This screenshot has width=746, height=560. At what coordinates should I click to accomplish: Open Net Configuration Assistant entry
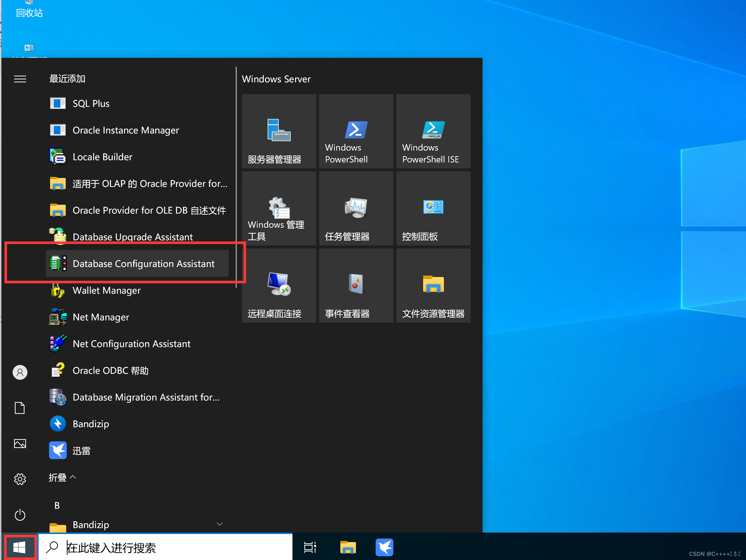click(x=131, y=344)
